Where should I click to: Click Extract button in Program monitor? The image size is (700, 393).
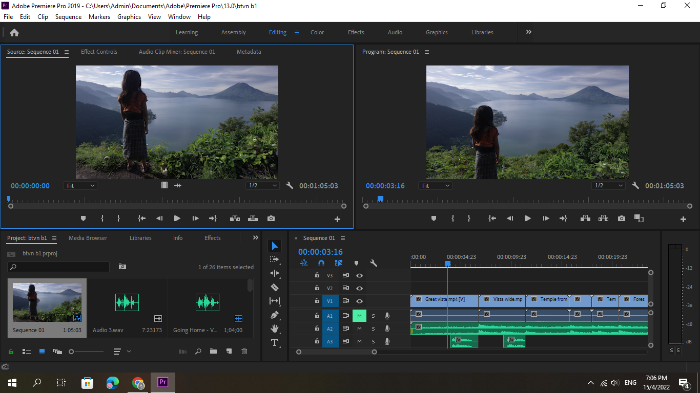[603, 218]
